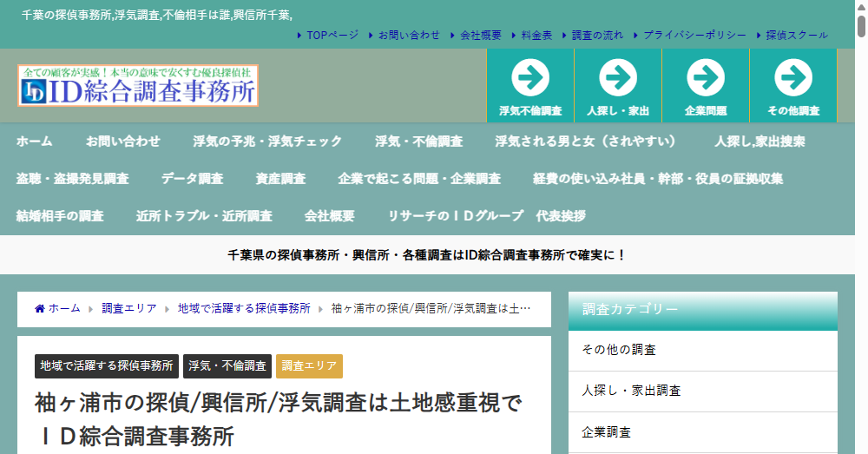The width and height of the screenshot is (868, 454).
Task: Click the home icon in breadcrumb
Action: point(40,309)
